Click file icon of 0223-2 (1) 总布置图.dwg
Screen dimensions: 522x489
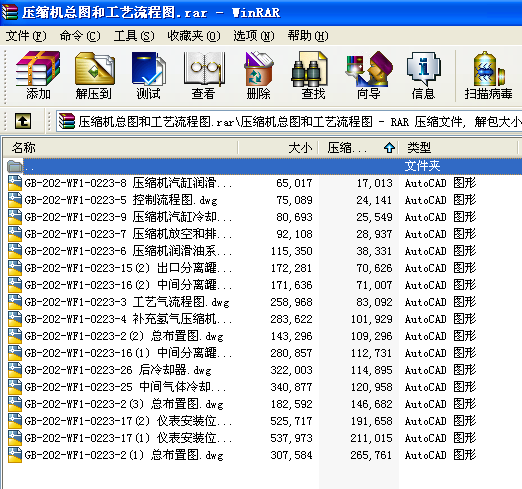(x=15, y=455)
